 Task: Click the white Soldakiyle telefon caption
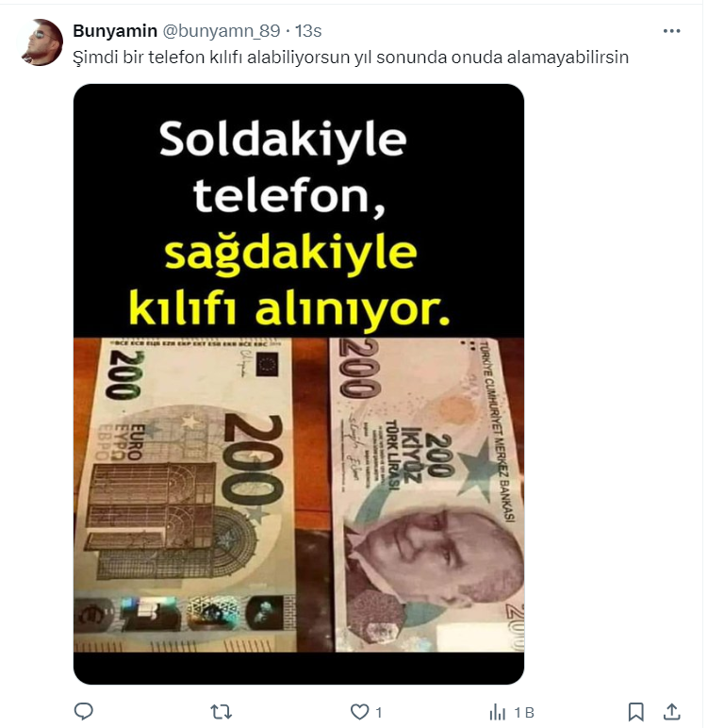[283, 167]
